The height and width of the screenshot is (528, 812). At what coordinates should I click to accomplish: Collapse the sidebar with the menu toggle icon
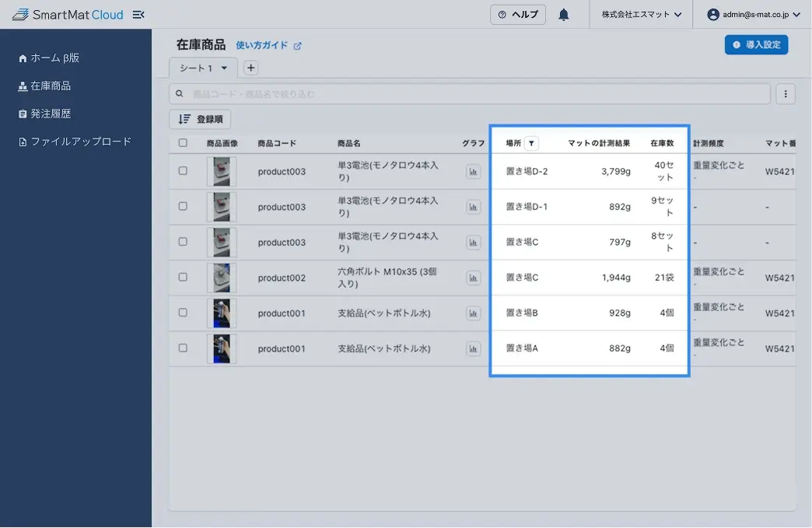click(x=138, y=15)
